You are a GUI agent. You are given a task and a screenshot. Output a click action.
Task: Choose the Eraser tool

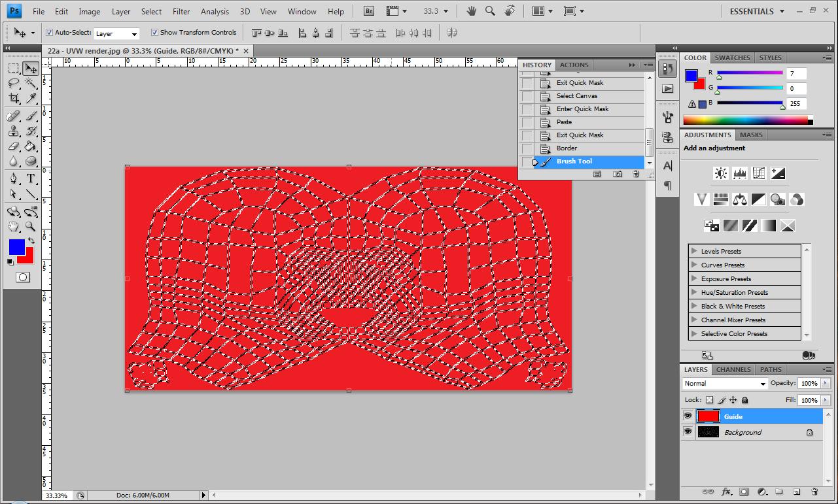13,146
